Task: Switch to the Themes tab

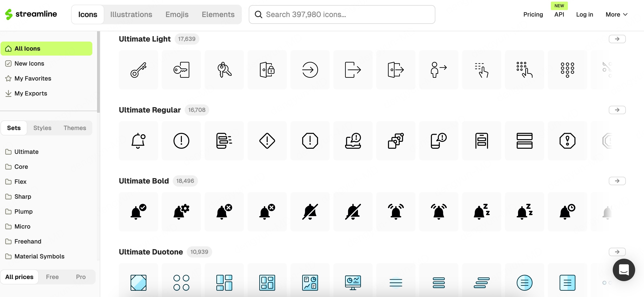Action: pos(75,128)
